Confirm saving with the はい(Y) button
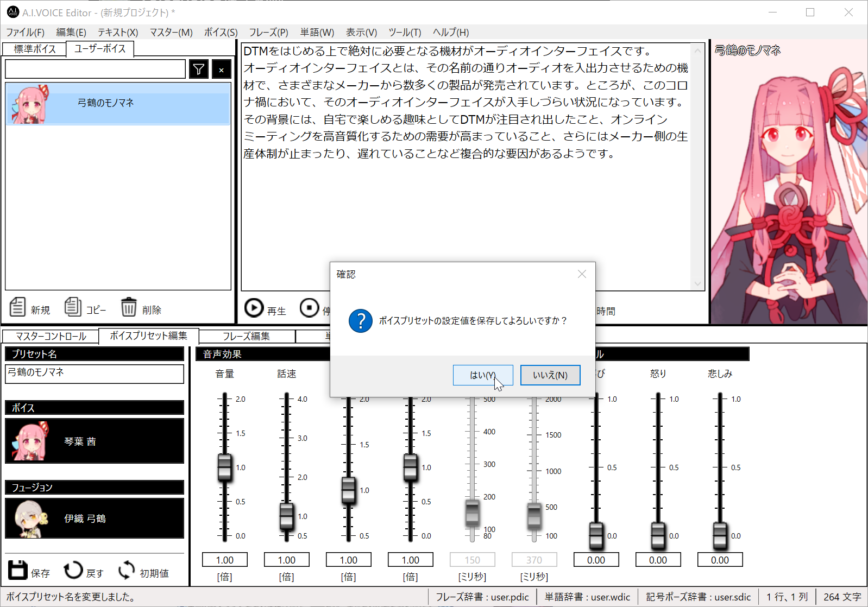Image resolution: width=868 pixels, height=607 pixels. pyautogui.click(x=483, y=375)
